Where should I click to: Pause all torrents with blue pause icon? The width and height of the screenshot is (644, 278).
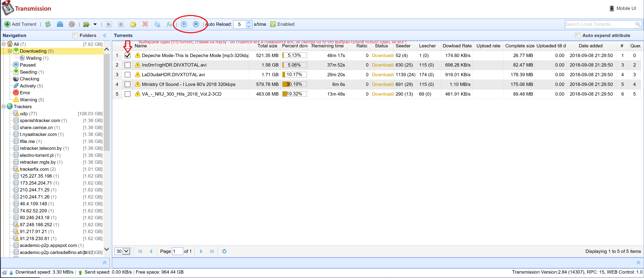[196, 24]
